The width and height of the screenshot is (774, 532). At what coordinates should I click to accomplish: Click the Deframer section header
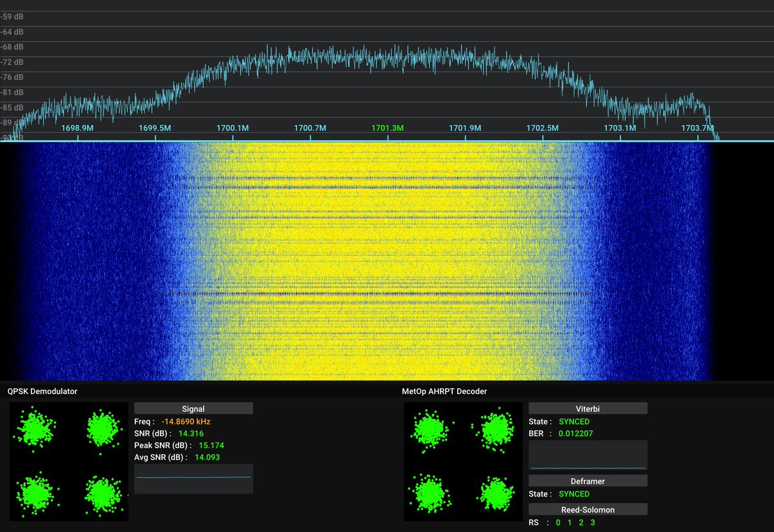pyautogui.click(x=588, y=480)
